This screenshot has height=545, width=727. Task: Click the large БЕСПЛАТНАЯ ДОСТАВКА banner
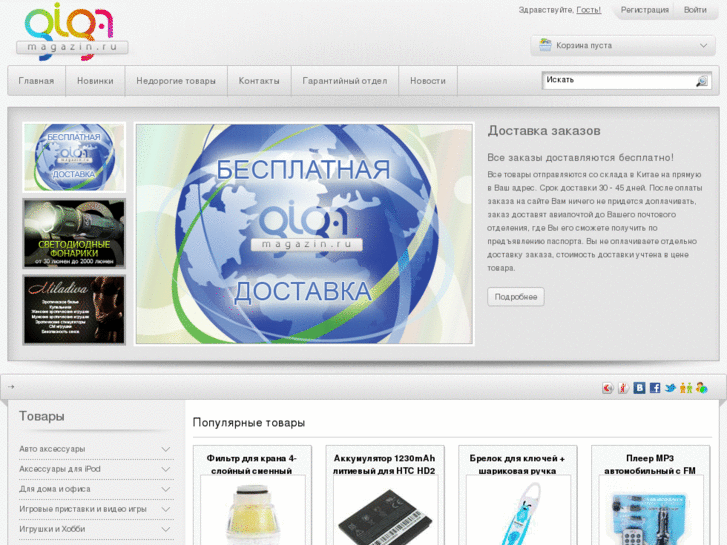point(304,234)
